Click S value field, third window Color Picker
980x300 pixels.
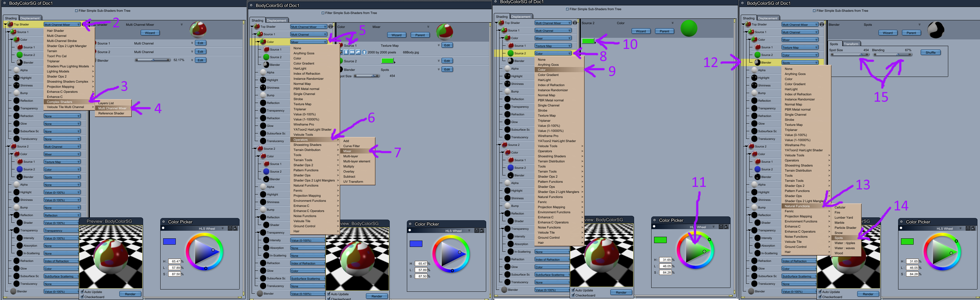[x=665, y=273]
